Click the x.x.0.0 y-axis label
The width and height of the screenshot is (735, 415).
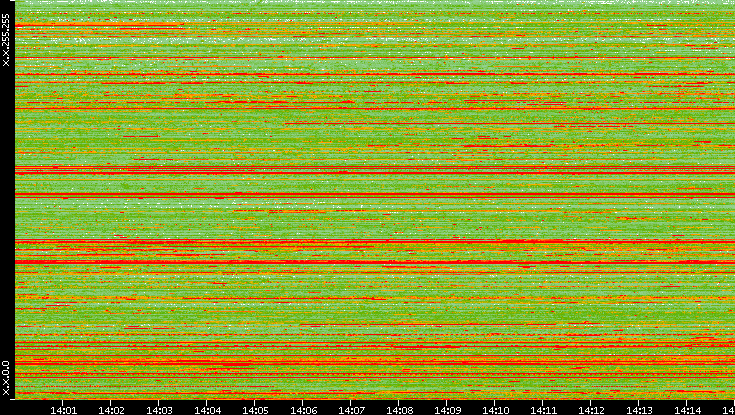[6, 378]
